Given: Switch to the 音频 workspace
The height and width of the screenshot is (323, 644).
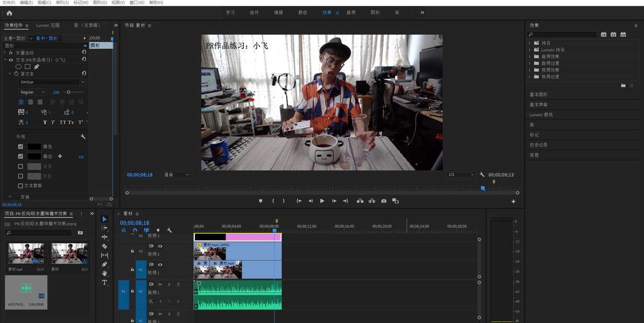Looking at the screenshot, I should click(351, 13).
